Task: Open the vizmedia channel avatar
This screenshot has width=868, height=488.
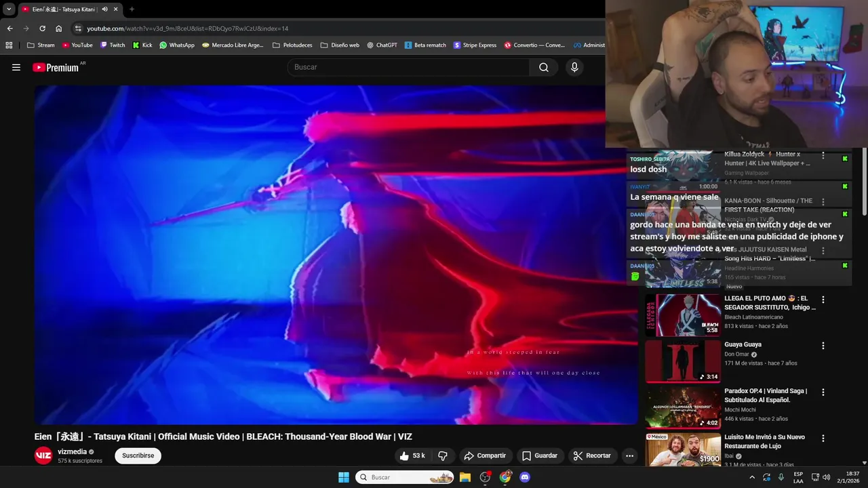Action: click(43, 455)
